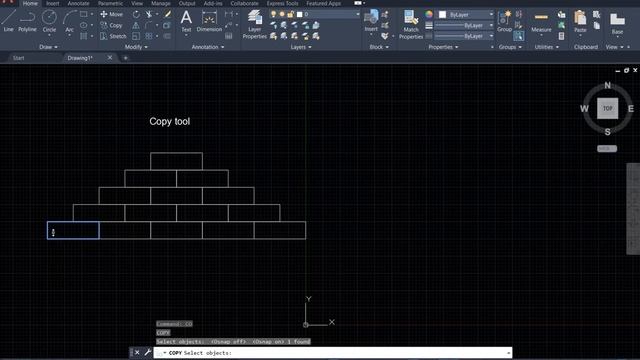The height and width of the screenshot is (360, 640).
Task: Click the Fillet tool icon
Action: 149,25
